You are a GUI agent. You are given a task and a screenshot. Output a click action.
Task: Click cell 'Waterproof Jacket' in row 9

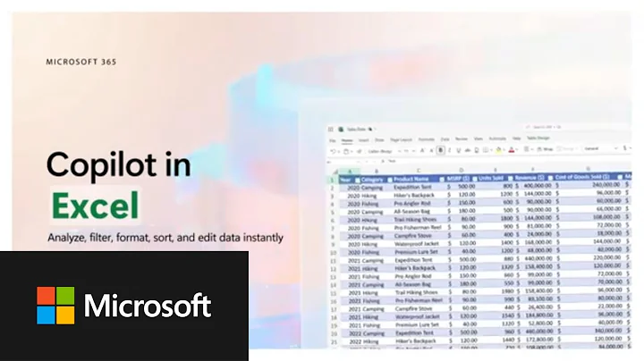click(x=417, y=244)
